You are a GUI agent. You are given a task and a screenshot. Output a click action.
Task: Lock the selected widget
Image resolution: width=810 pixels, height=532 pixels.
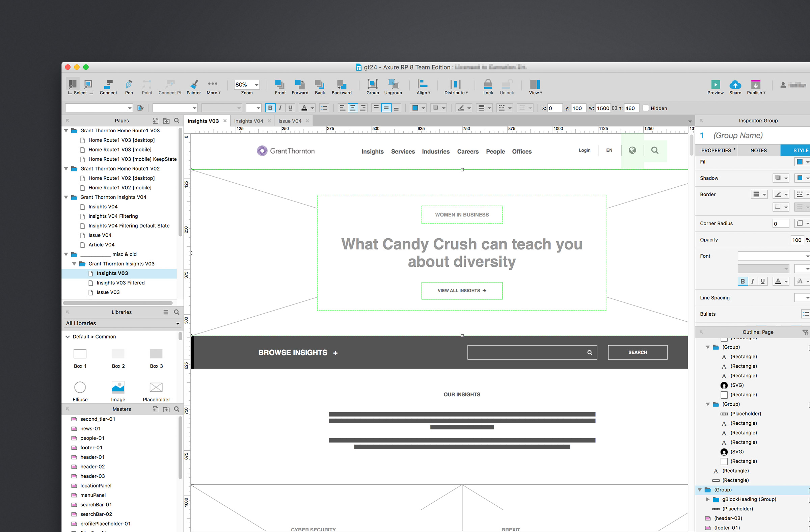[488, 84]
